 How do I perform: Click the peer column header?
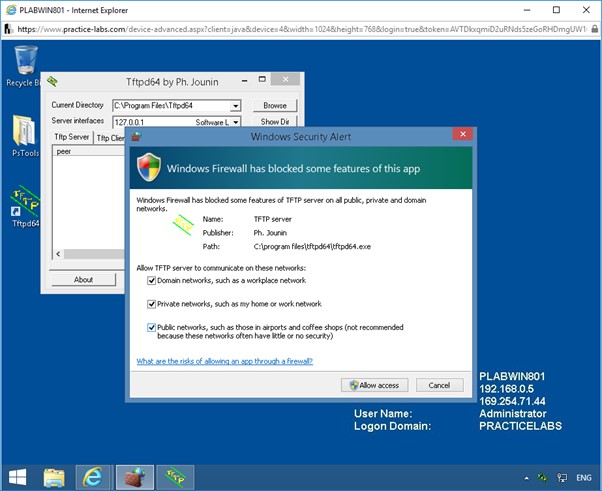point(88,151)
